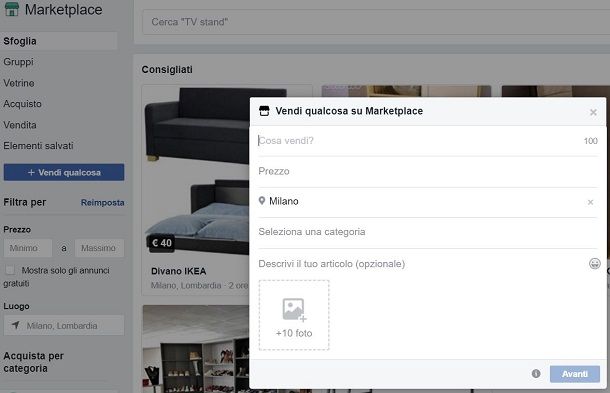Open the Milano, Lombardia location selector
Screen dimensions: 610x393
point(64,325)
